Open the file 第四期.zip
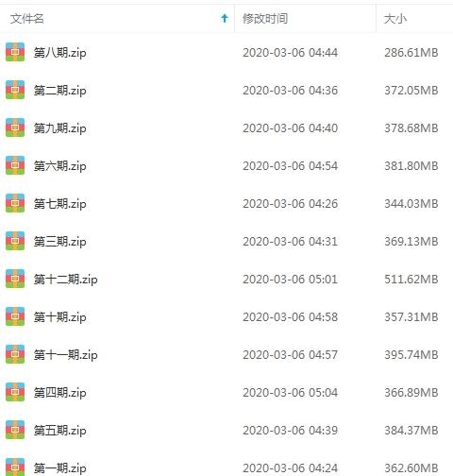 [59, 393]
